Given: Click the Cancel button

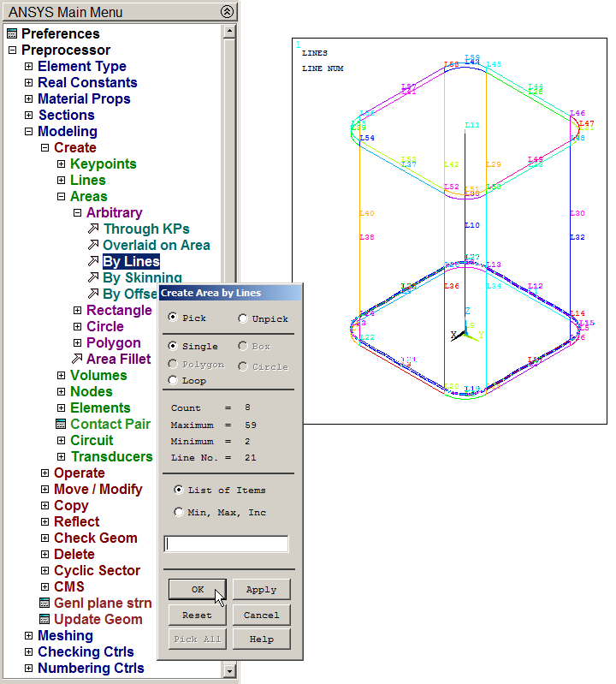Looking at the screenshot, I should [x=261, y=615].
